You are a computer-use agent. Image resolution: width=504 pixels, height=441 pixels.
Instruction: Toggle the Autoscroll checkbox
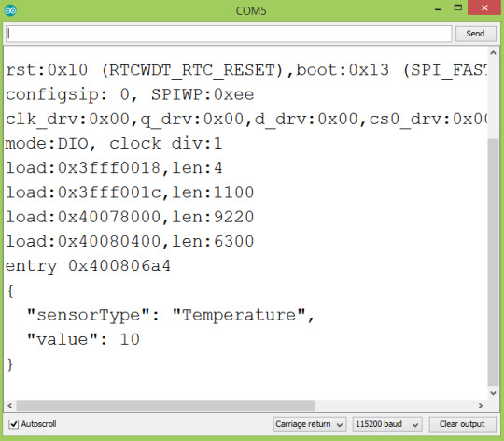click(13, 424)
